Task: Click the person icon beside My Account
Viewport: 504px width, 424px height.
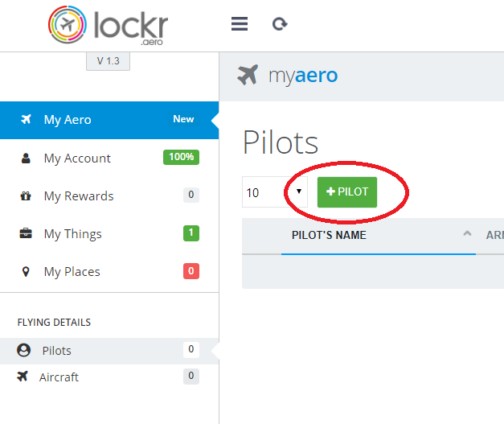Action: (x=26, y=158)
